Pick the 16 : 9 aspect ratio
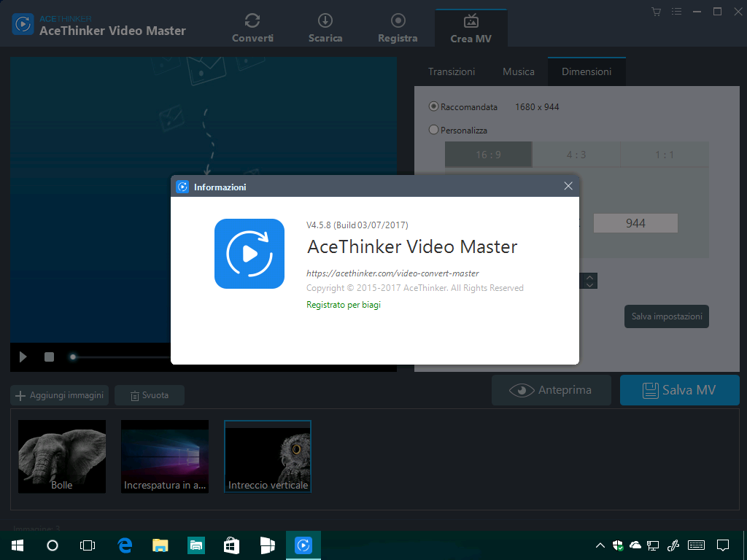The image size is (747, 560). pos(488,155)
